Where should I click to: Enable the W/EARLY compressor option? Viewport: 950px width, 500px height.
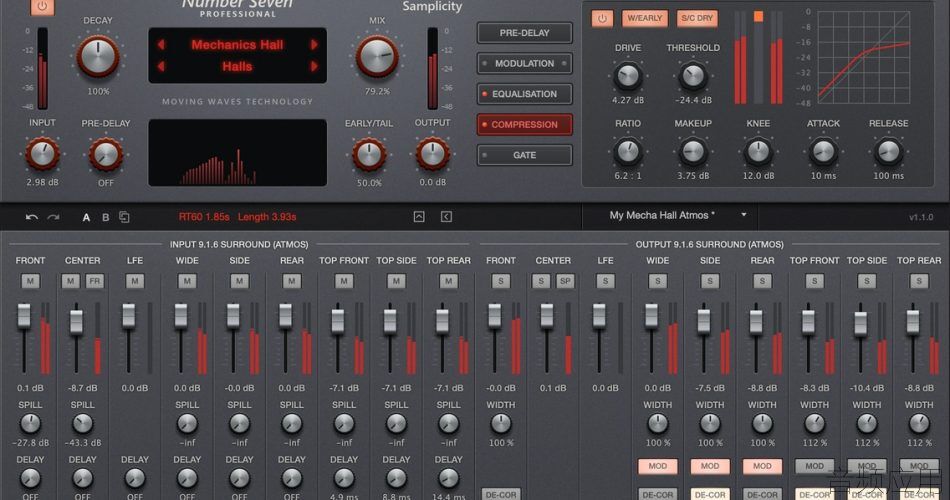645,18
